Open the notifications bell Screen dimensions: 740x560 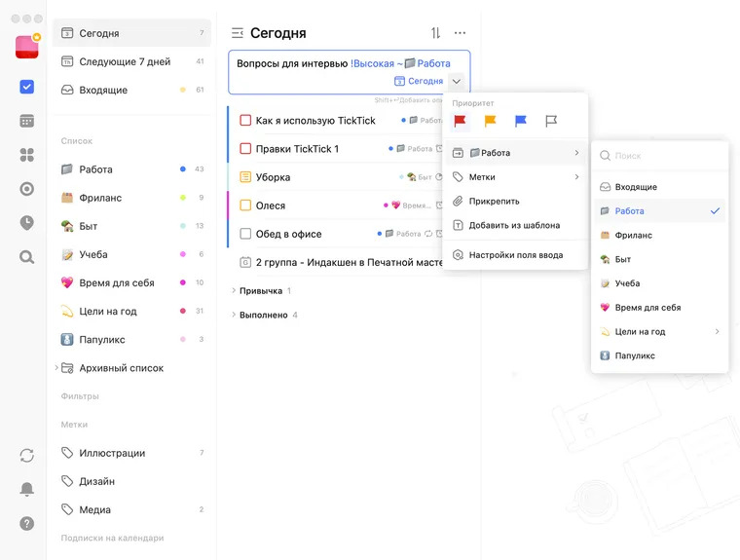[x=26, y=489]
